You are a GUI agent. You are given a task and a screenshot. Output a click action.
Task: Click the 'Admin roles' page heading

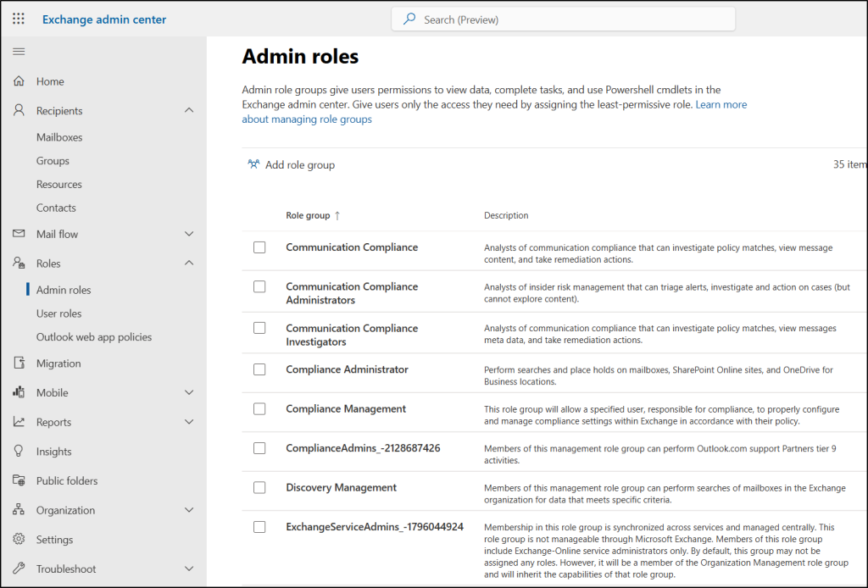300,57
